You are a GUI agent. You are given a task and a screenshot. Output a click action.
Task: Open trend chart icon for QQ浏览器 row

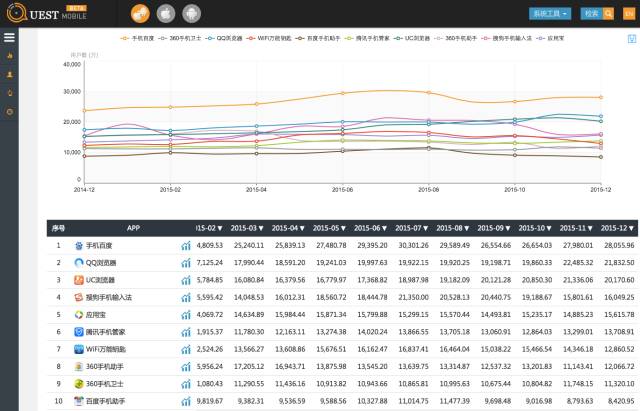(x=186, y=263)
